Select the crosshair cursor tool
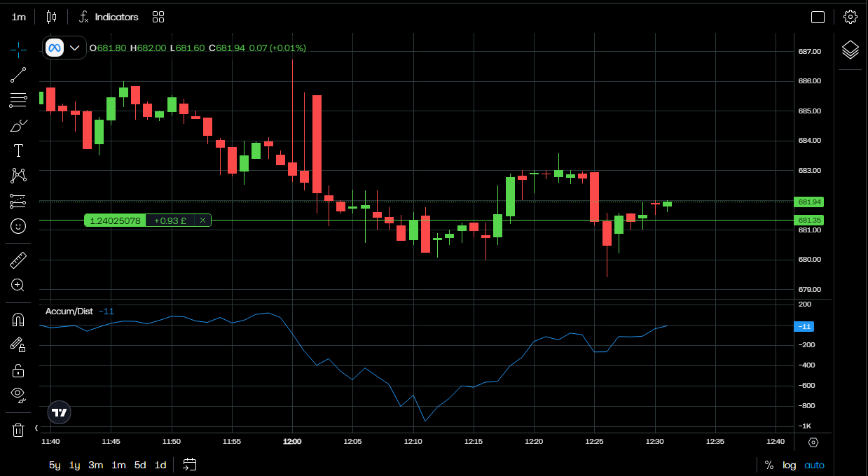Viewport: 868px width, 476px height. (18, 49)
